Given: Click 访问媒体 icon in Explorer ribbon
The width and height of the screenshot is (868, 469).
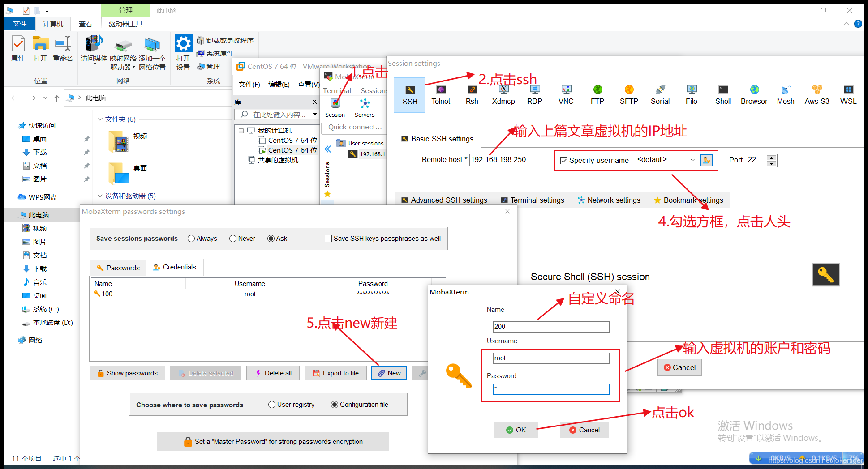Looking at the screenshot, I should (94, 49).
